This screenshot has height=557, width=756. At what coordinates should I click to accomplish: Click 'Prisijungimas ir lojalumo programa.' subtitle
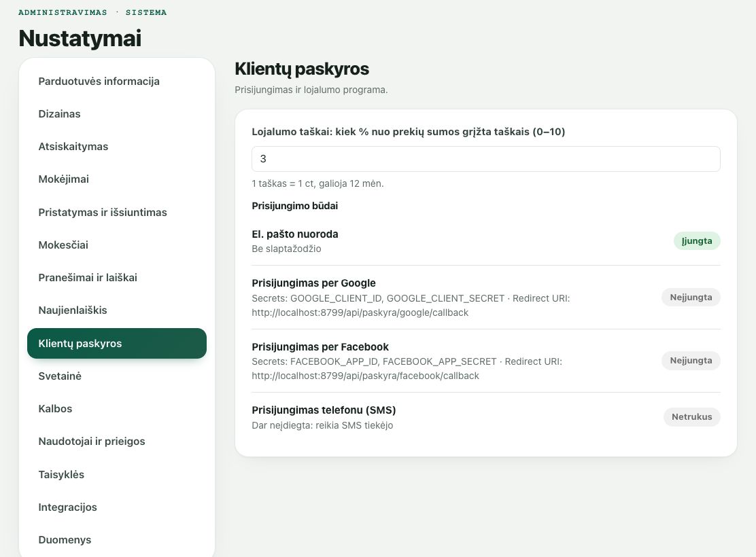coord(311,90)
